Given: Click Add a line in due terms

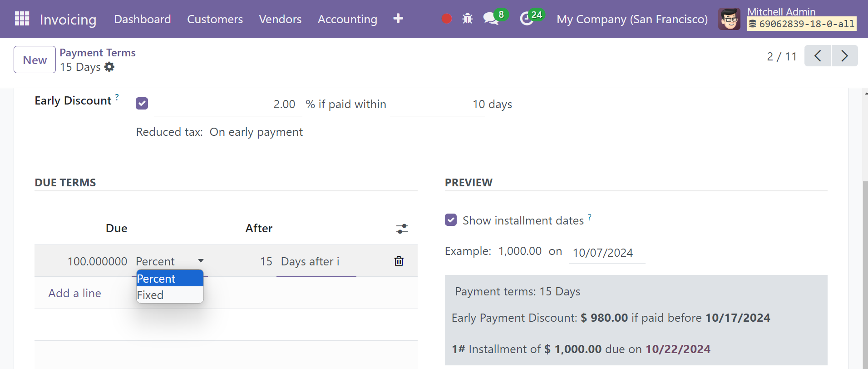Looking at the screenshot, I should tap(74, 293).
